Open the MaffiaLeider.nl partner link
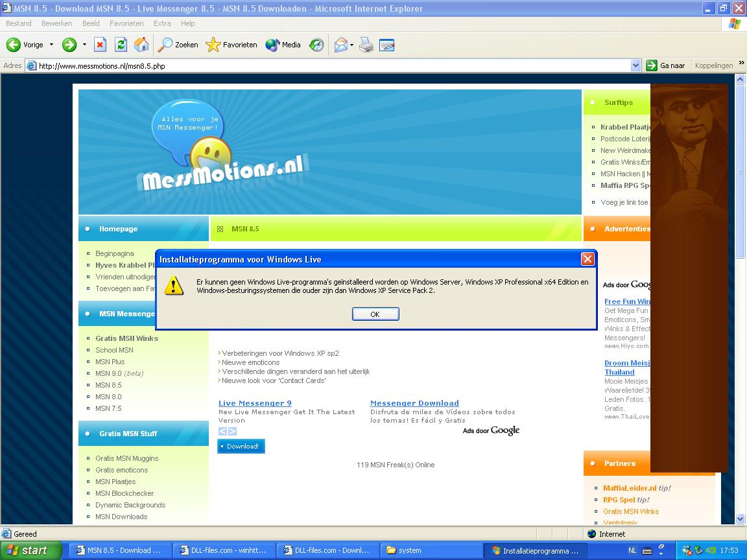The image size is (747, 560). pyautogui.click(x=630, y=488)
